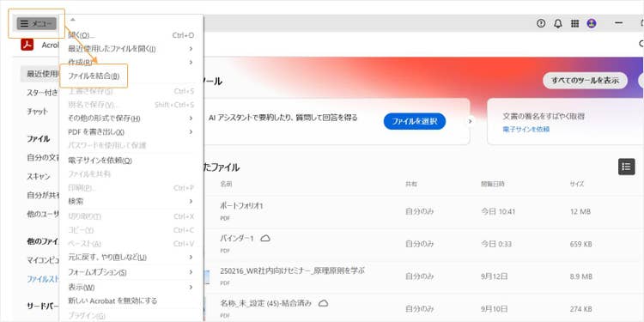Screen dimensions: 644x322
Task: Expand その他の形式で保存 submenu
Action: [131, 118]
